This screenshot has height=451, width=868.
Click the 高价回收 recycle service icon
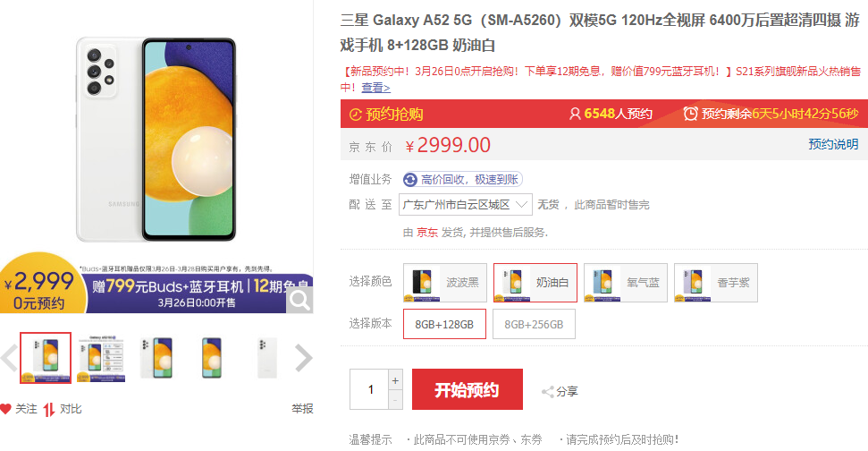click(x=410, y=180)
